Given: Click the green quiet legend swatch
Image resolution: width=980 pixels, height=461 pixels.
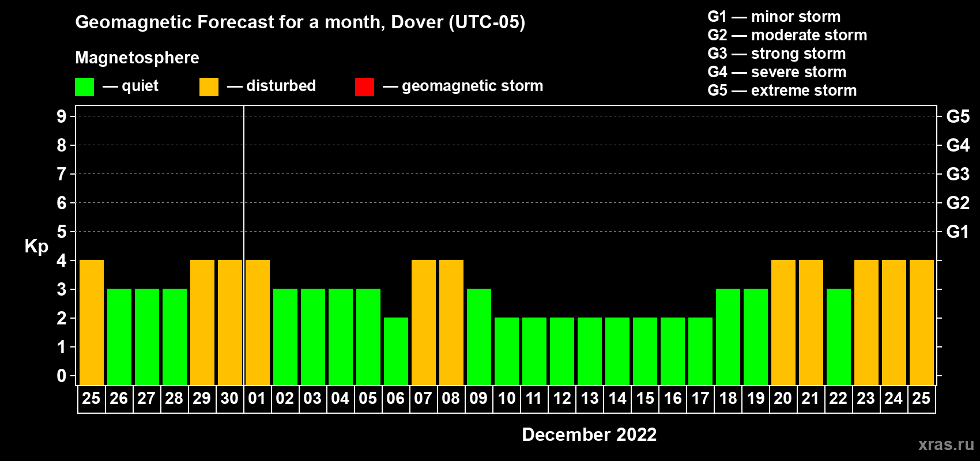Looking at the screenshot, I should coord(84,87).
